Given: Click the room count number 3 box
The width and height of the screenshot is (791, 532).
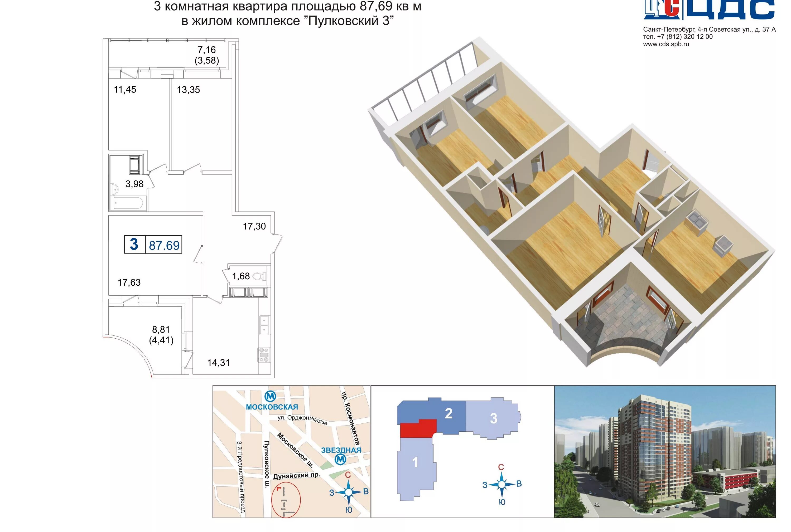Looking at the screenshot, I should (134, 244).
